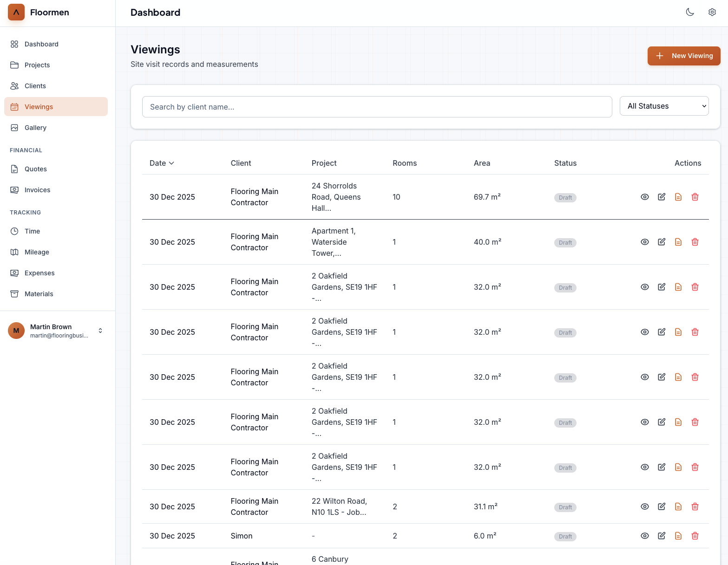Open the Invoices page link

coord(37,190)
